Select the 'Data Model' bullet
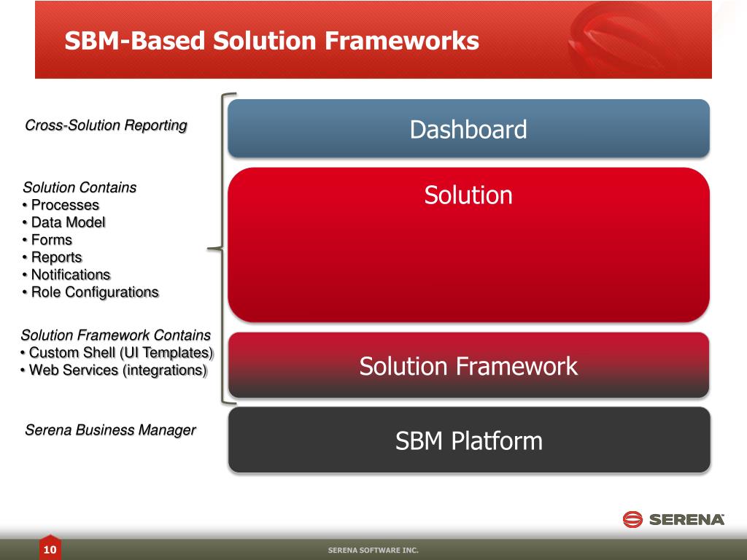The image size is (747, 560). pos(64,222)
